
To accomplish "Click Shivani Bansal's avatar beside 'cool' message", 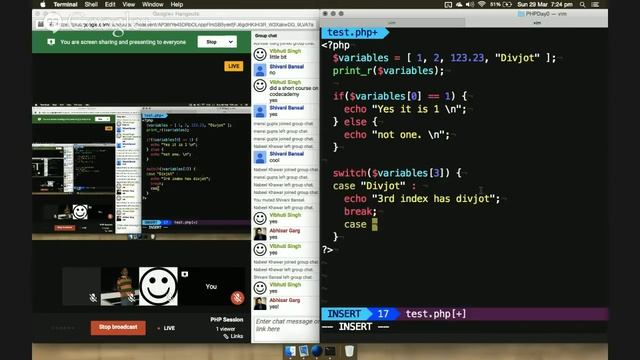I will [260, 157].
